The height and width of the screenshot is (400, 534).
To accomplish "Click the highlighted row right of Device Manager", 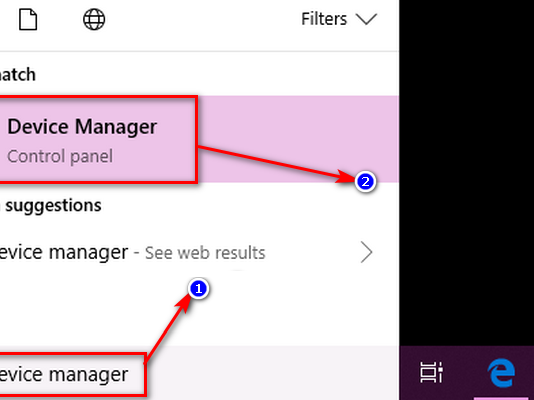I will pos(298,139).
